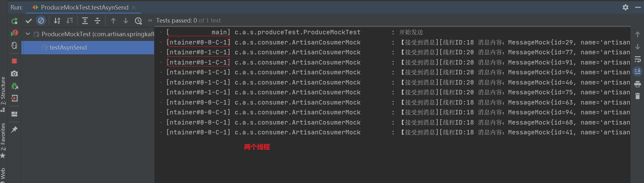Expand All test tree nodes
The image size is (644, 183).
85,21
